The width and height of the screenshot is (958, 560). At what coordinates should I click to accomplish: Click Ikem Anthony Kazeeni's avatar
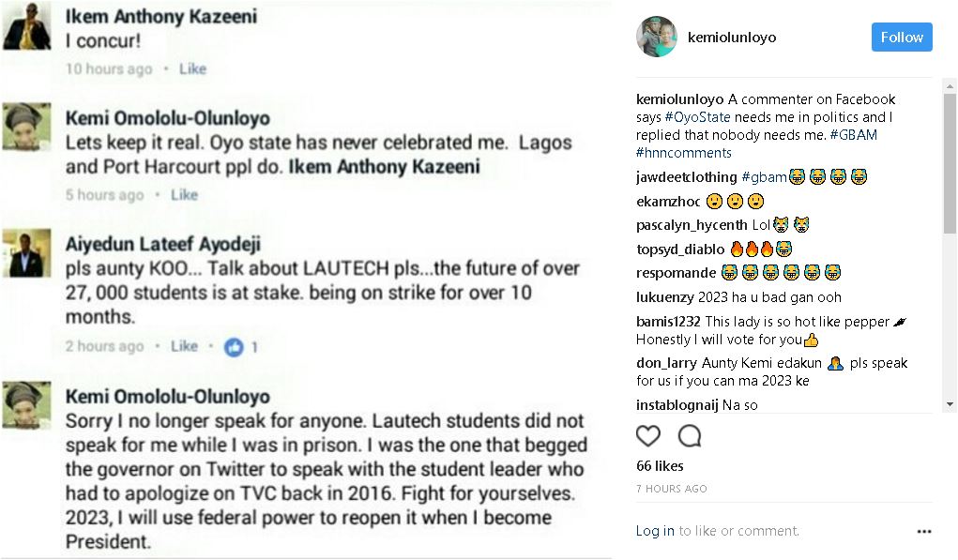click(x=27, y=28)
